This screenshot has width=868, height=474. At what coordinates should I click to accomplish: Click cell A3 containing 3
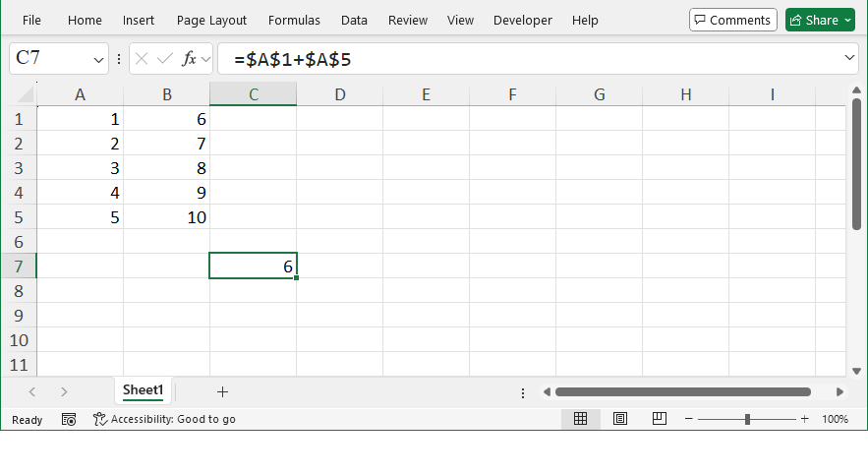coord(81,168)
